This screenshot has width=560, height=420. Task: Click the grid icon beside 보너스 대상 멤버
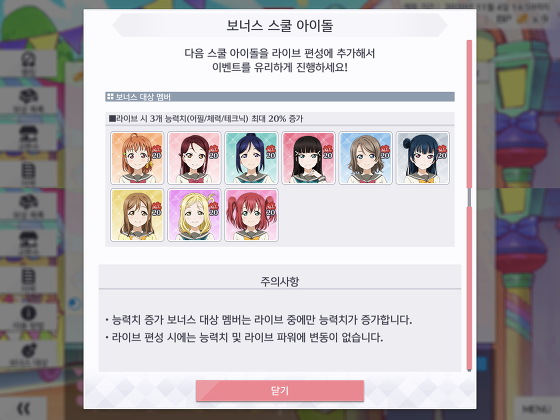tap(110, 96)
